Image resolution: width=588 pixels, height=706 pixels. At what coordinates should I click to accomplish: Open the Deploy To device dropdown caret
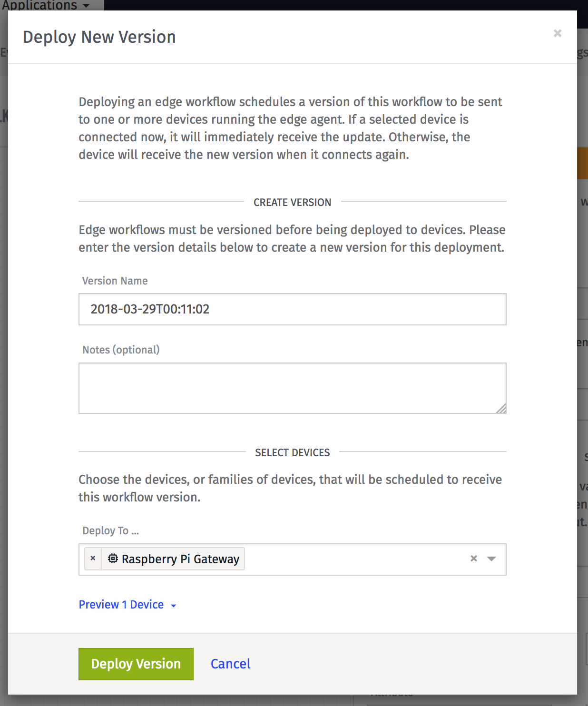click(x=491, y=559)
